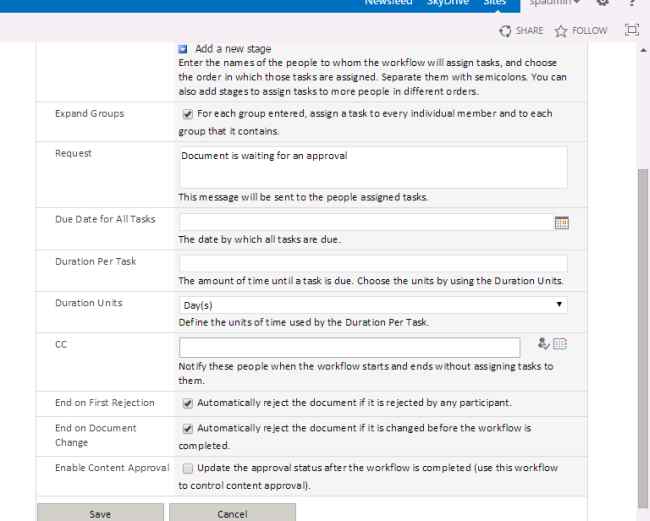Go to Sites in top bar
Screen dimensions: 650x521
tap(495, 3)
